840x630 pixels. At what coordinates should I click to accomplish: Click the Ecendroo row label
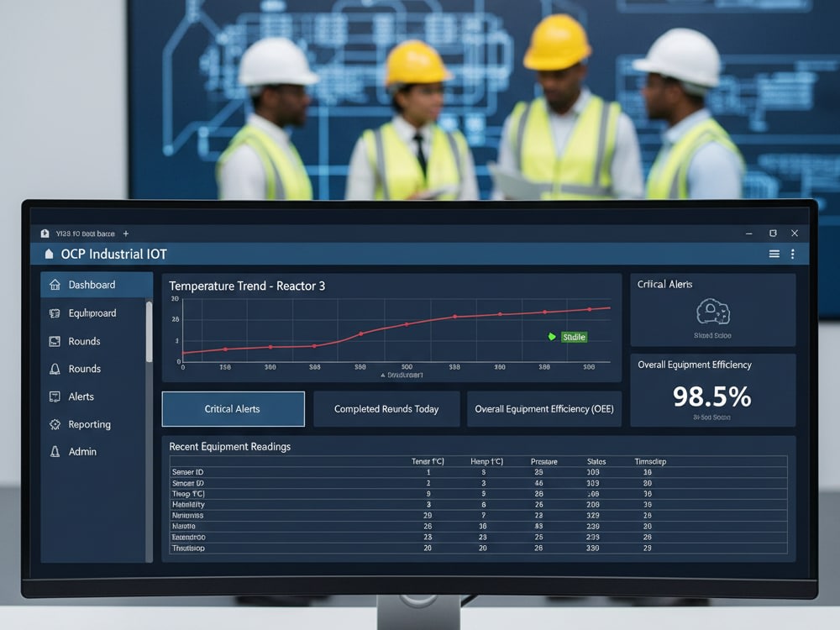point(188,538)
